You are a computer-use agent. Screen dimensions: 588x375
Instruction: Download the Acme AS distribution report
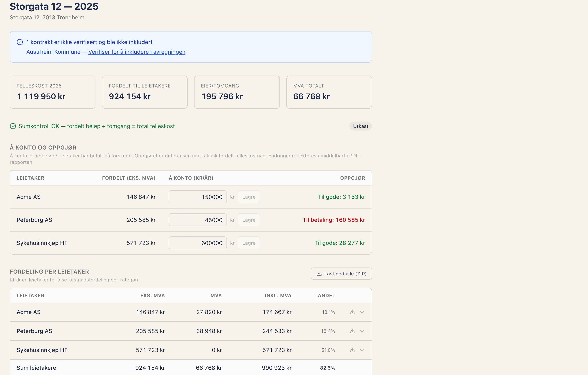tap(352, 312)
